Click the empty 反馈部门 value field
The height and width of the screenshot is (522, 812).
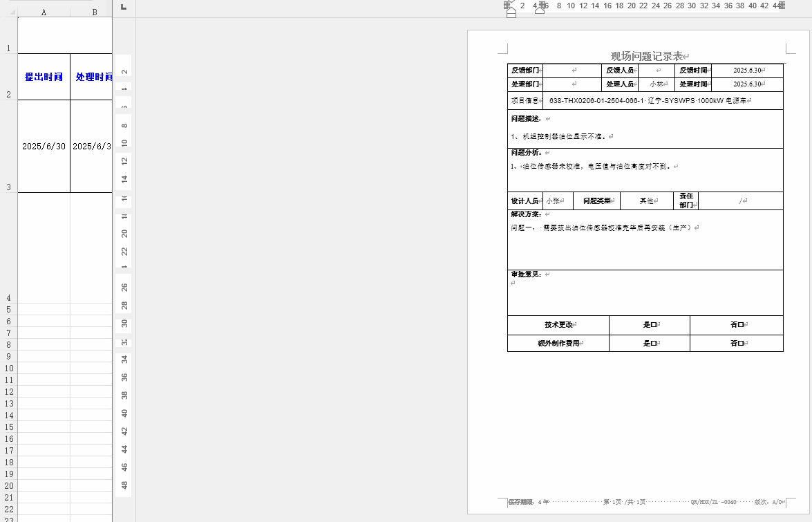pos(572,71)
